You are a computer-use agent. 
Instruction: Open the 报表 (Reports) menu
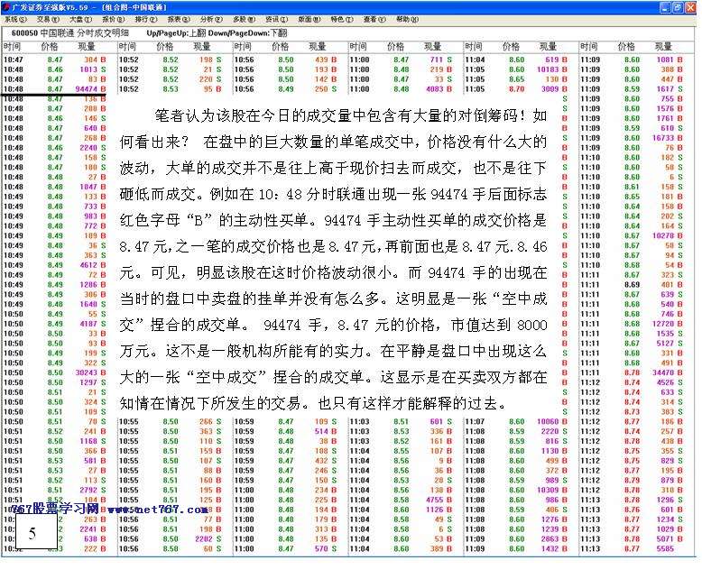178,19
